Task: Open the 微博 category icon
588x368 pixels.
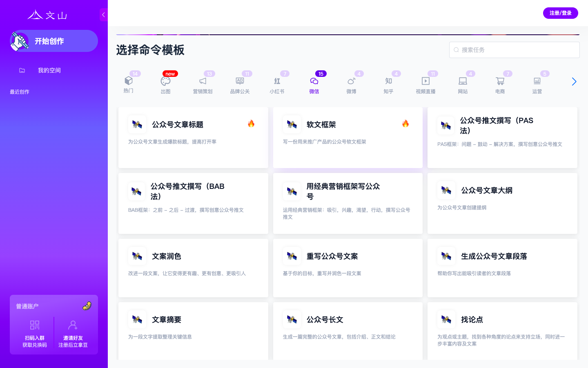Action: click(x=351, y=82)
